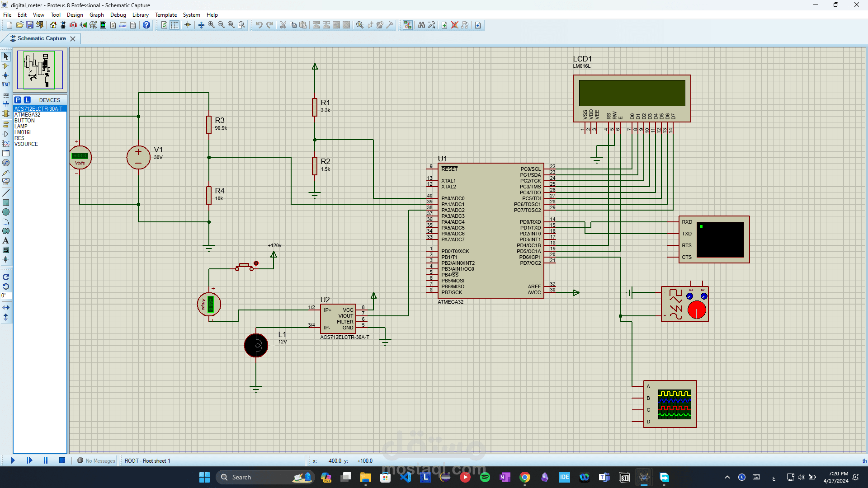Select the 2D text 'A' tool
Image resolution: width=868 pixels, height=488 pixels.
6,240
